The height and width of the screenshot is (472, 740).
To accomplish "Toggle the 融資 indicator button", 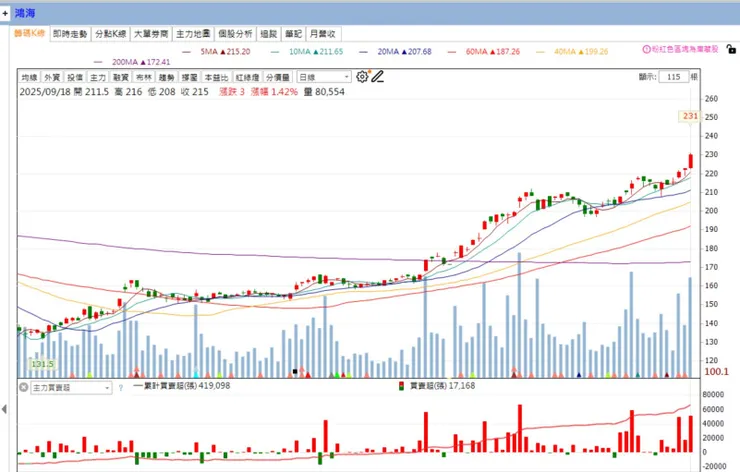I will click(121, 77).
